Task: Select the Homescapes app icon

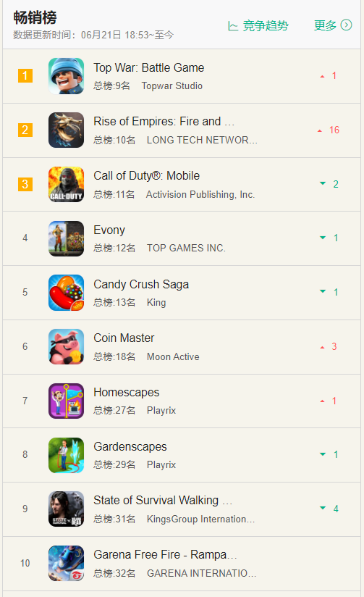Action: (66, 401)
